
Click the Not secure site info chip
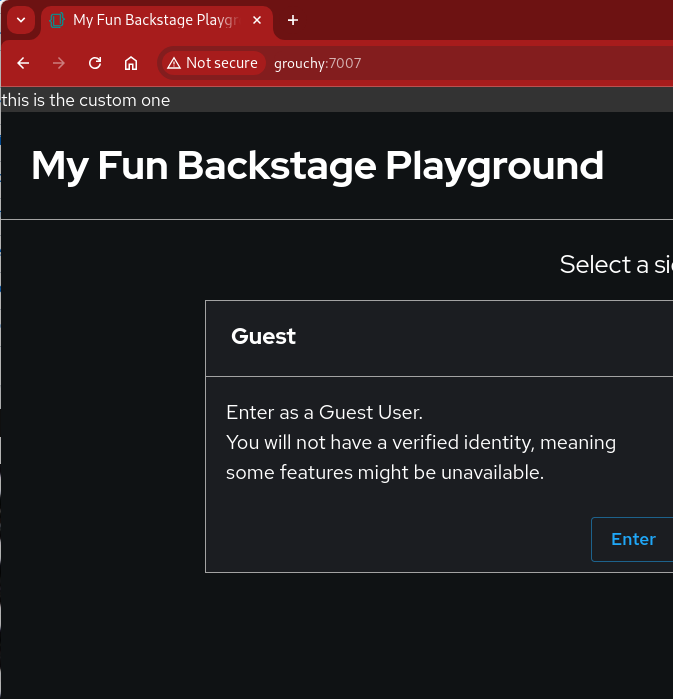point(212,63)
